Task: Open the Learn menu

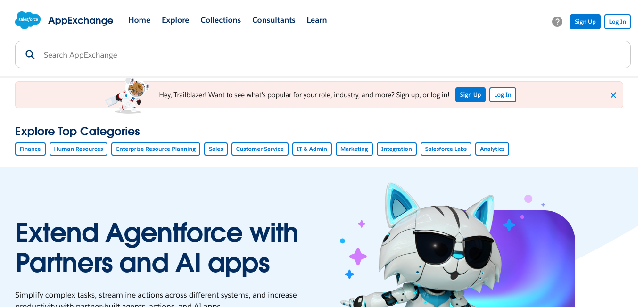Action: (316, 20)
